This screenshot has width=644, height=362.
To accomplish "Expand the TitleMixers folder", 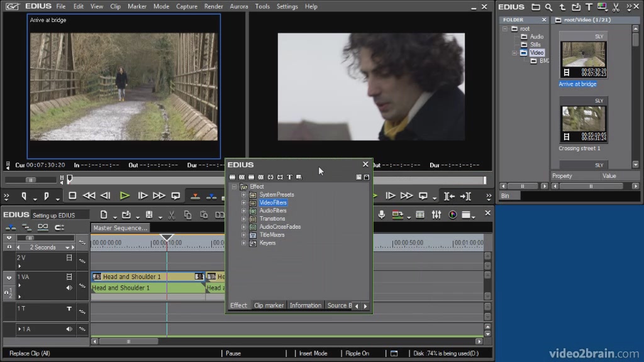I will 243,235.
